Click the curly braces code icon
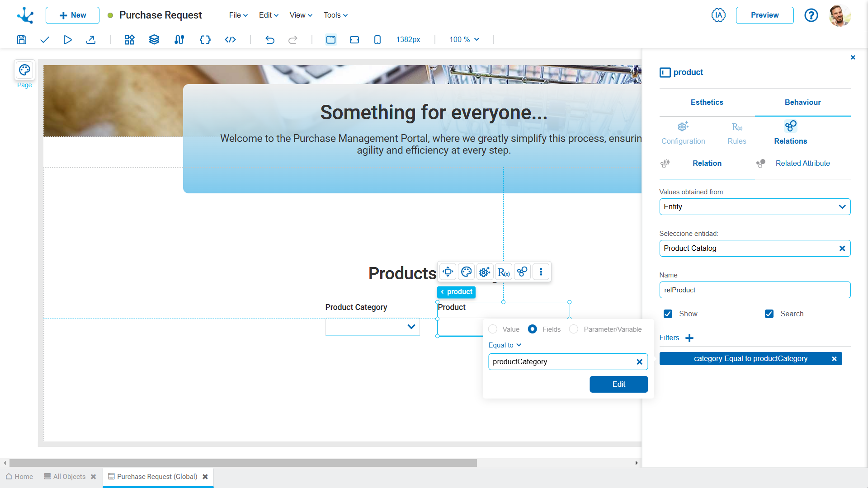 [205, 40]
